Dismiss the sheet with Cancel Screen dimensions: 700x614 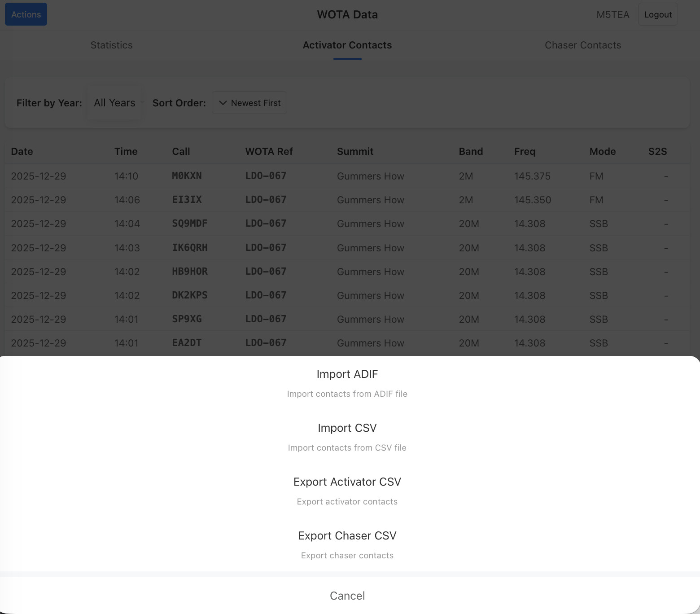pyautogui.click(x=347, y=596)
